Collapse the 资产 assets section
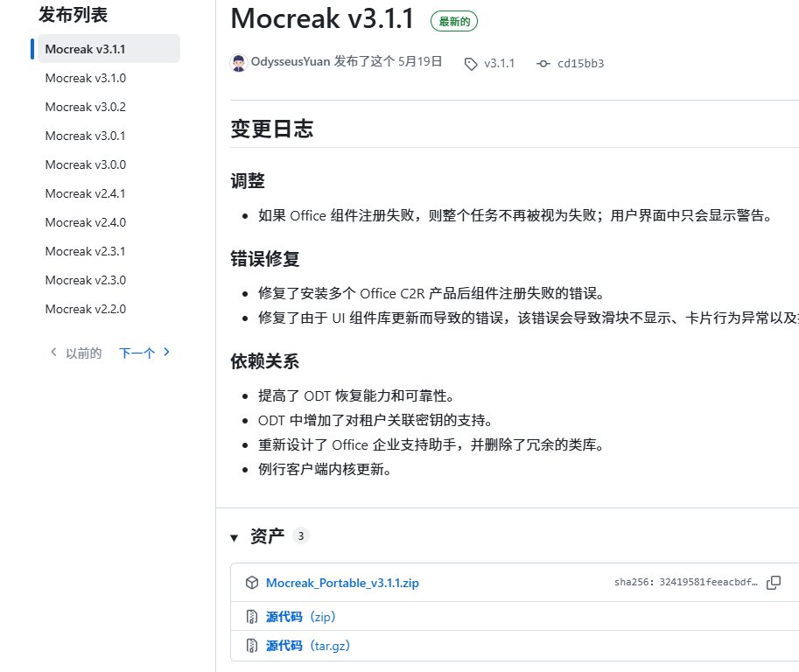The height and width of the screenshot is (672, 799). click(235, 537)
